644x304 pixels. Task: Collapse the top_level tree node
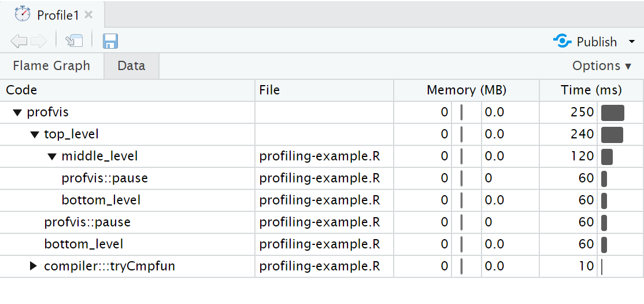point(34,134)
